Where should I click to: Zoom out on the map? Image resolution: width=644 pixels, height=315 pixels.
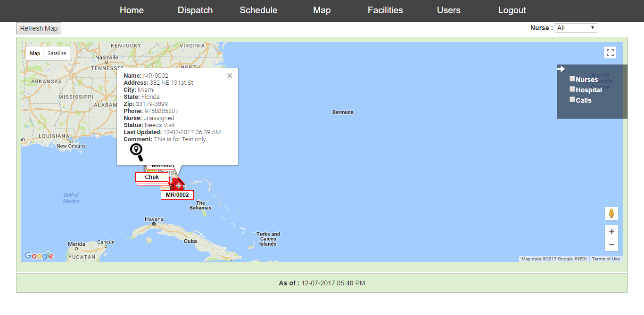611,244
